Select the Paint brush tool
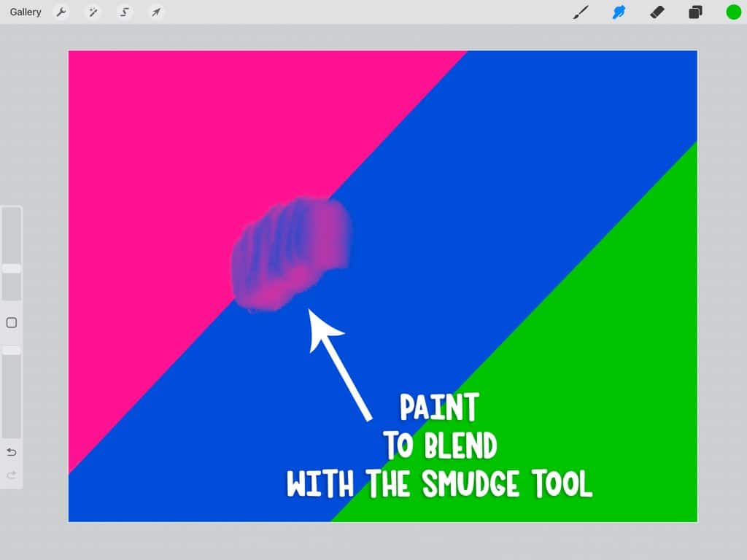This screenshot has width=747, height=560. [x=581, y=12]
